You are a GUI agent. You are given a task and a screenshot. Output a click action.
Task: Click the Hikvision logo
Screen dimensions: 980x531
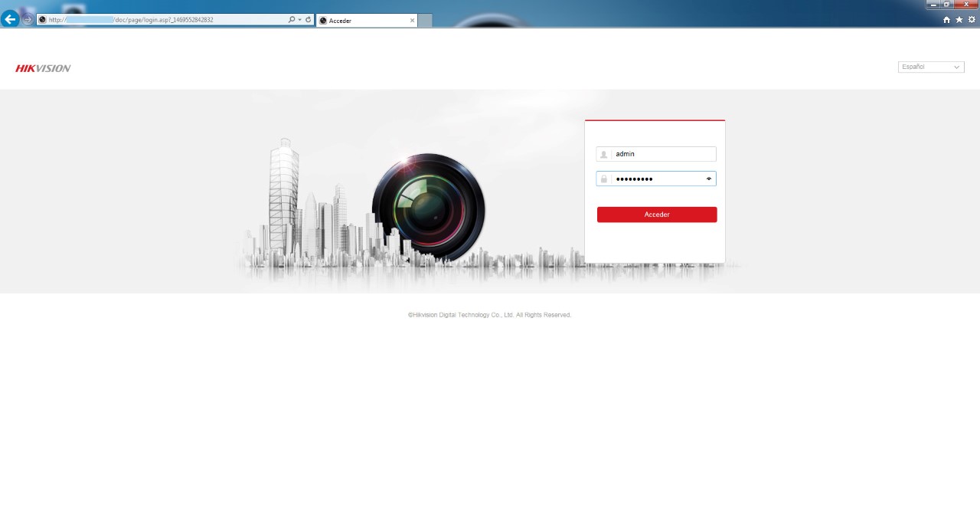pos(43,68)
